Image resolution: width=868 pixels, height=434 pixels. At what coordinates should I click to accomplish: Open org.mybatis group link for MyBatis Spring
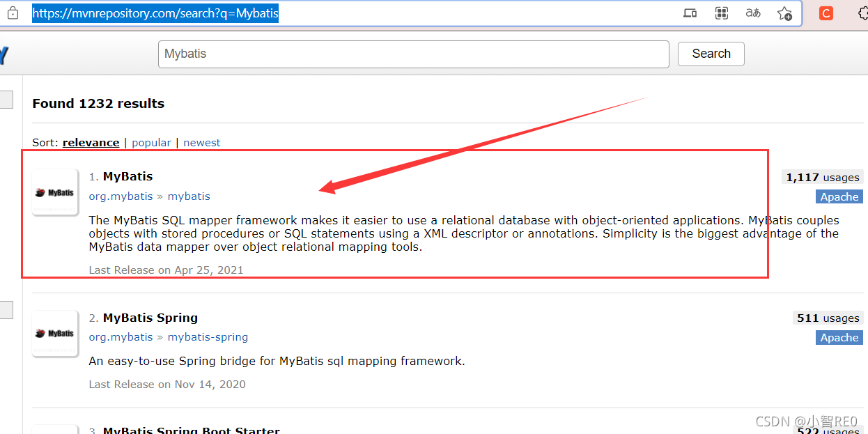[121, 337]
